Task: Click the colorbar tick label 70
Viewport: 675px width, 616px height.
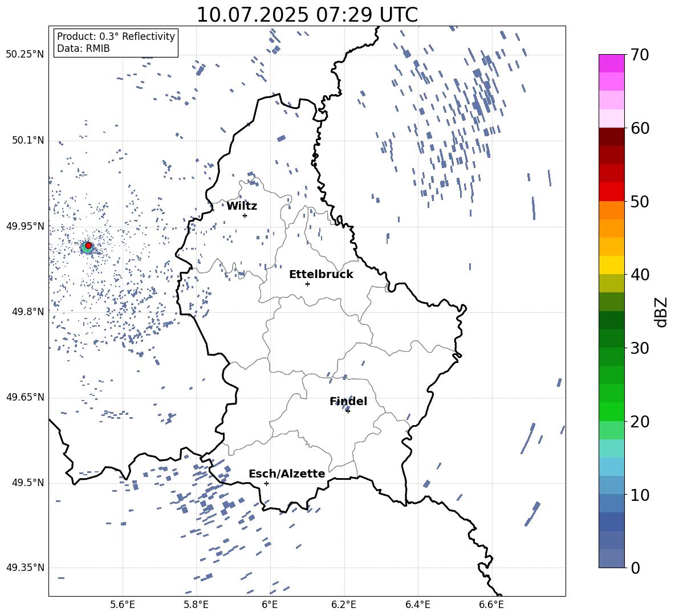Action: 640,55
